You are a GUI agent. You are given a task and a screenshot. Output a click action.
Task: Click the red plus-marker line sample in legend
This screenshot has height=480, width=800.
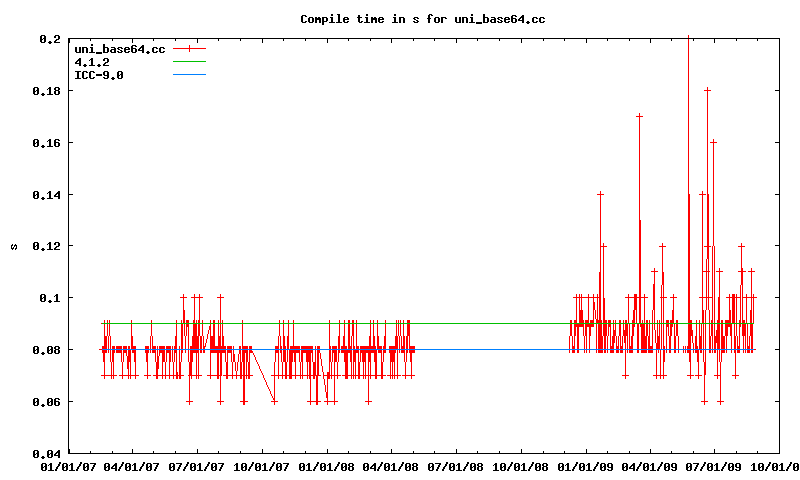(x=189, y=49)
